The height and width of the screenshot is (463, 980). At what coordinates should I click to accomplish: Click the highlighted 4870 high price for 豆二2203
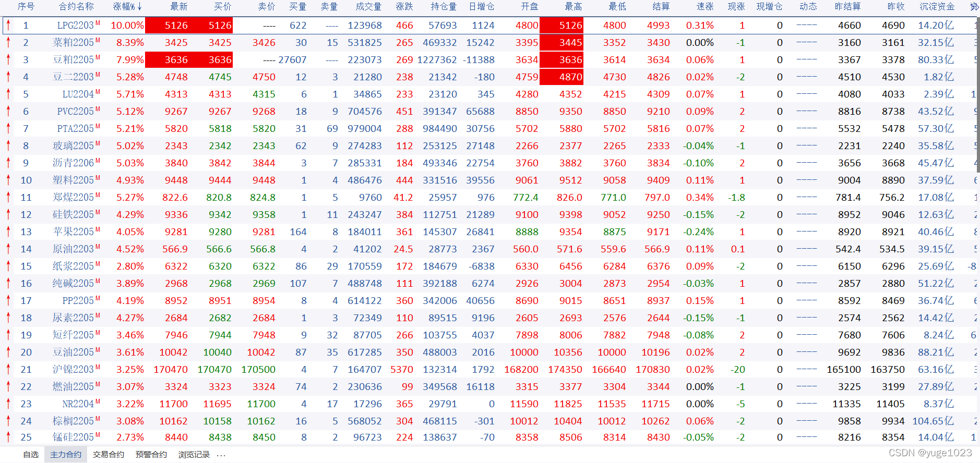point(561,77)
